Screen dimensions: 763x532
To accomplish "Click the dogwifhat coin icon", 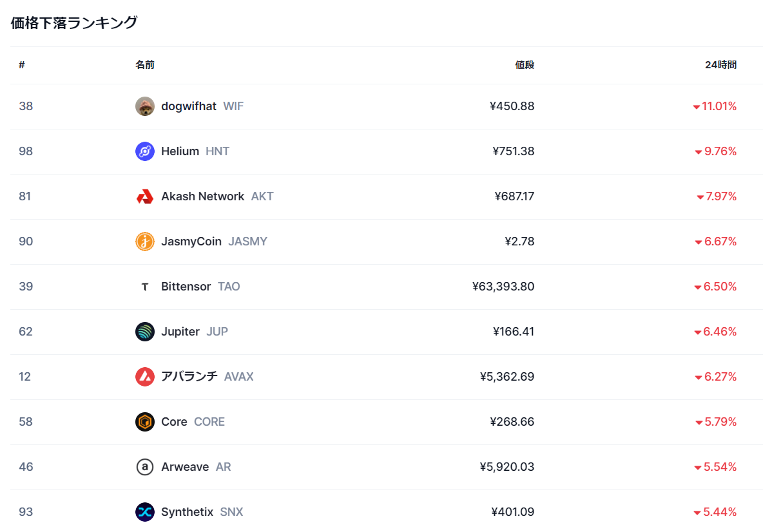I will 145,106.
